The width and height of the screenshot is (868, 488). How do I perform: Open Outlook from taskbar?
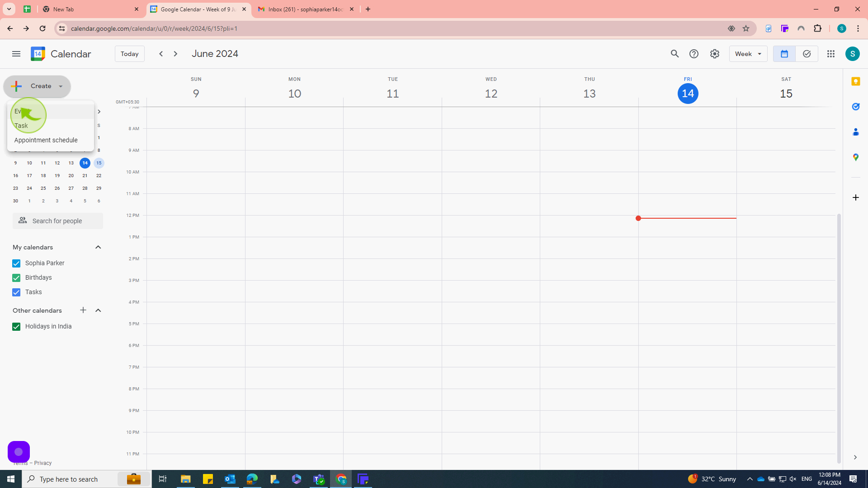tap(230, 479)
